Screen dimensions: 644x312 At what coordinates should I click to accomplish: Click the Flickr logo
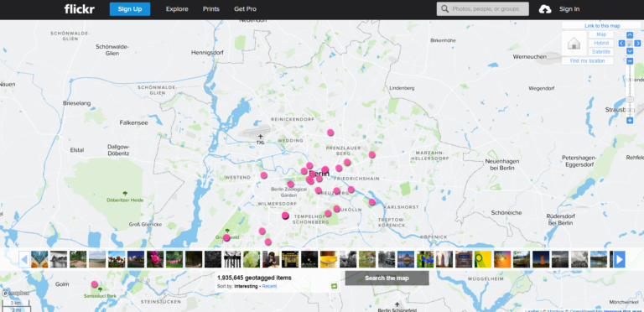pos(80,9)
